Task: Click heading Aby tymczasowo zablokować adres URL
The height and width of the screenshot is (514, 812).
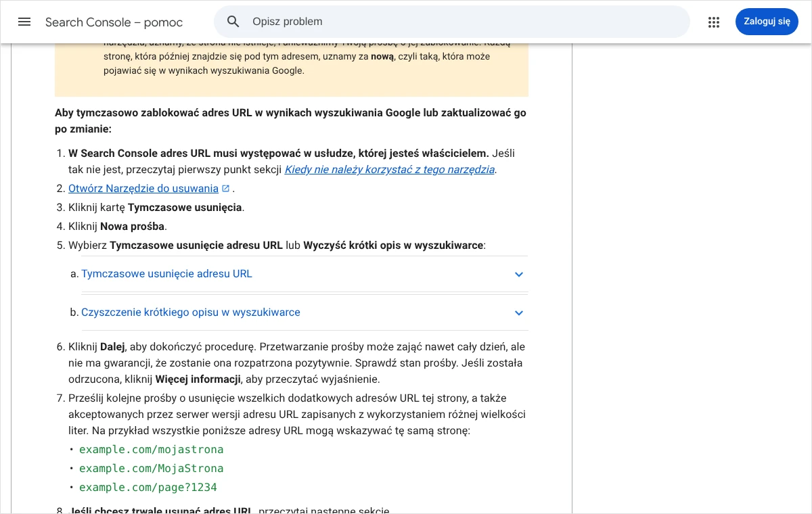Action: point(290,121)
